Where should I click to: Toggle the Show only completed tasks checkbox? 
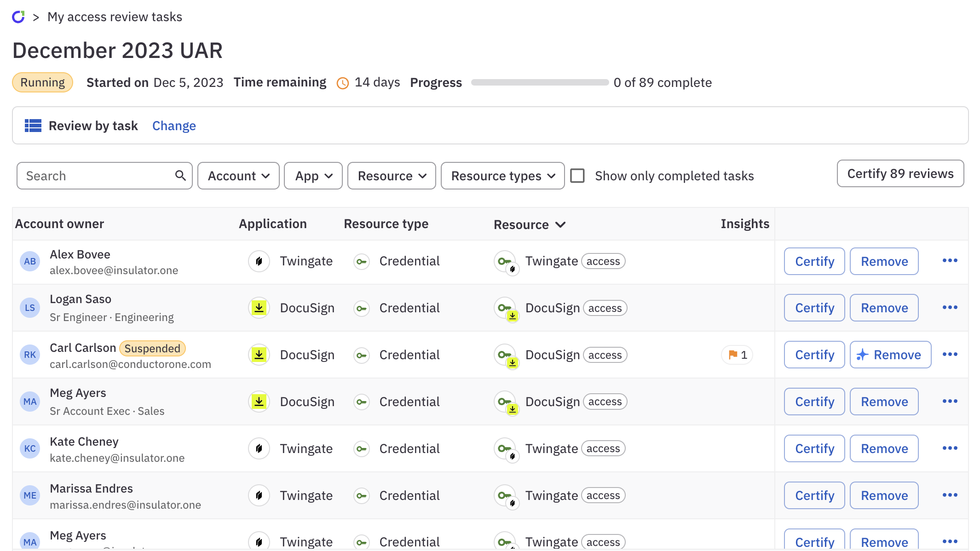pyautogui.click(x=577, y=176)
